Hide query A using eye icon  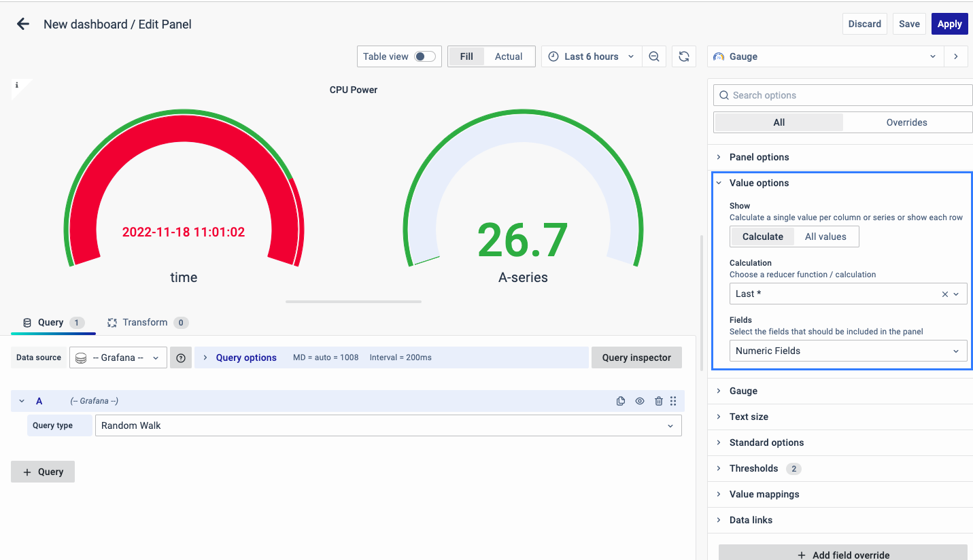[639, 401]
